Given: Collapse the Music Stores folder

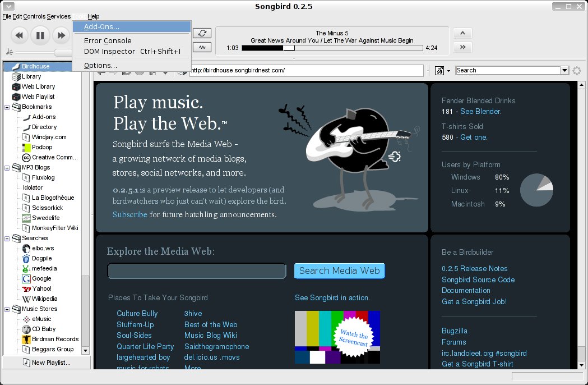Looking at the screenshot, I should click(x=7, y=309).
